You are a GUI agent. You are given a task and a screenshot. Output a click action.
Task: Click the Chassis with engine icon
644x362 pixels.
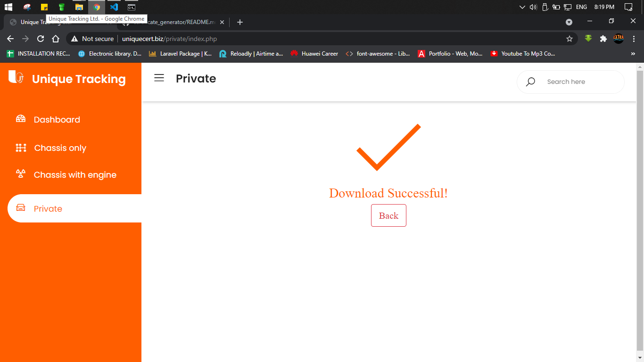21,174
